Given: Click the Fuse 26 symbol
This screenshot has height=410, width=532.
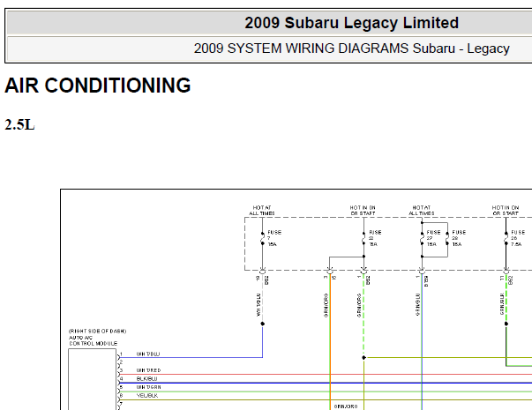Looking at the screenshot, I should pos(506,238).
